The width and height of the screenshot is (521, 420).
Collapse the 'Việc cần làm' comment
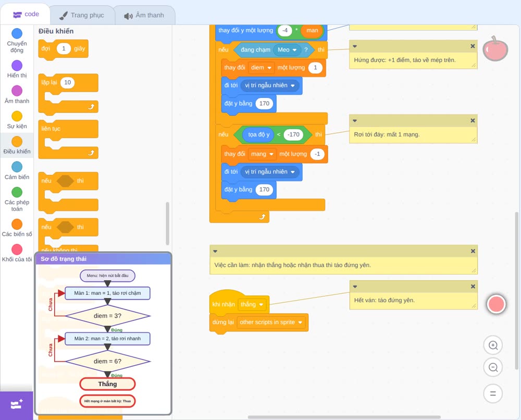(x=215, y=251)
